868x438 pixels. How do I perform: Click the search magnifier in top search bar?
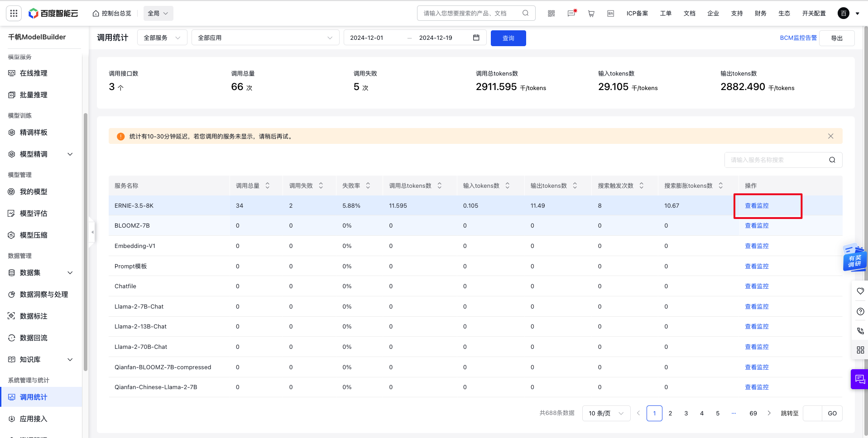point(525,13)
